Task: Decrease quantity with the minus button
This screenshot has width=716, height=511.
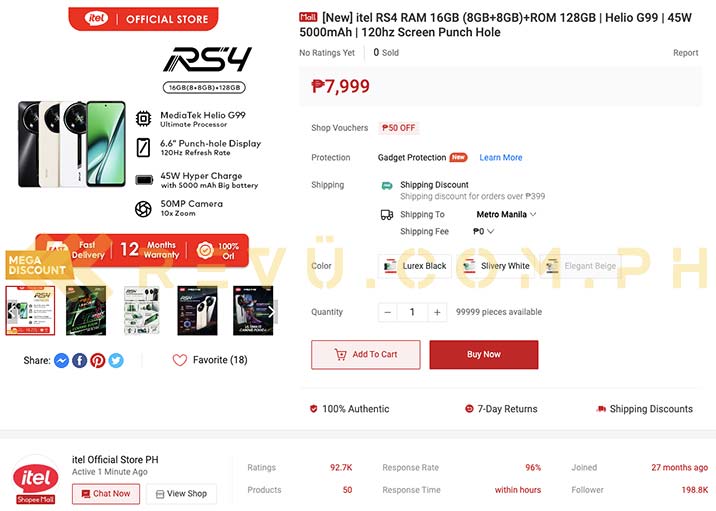Action: pyautogui.click(x=388, y=312)
